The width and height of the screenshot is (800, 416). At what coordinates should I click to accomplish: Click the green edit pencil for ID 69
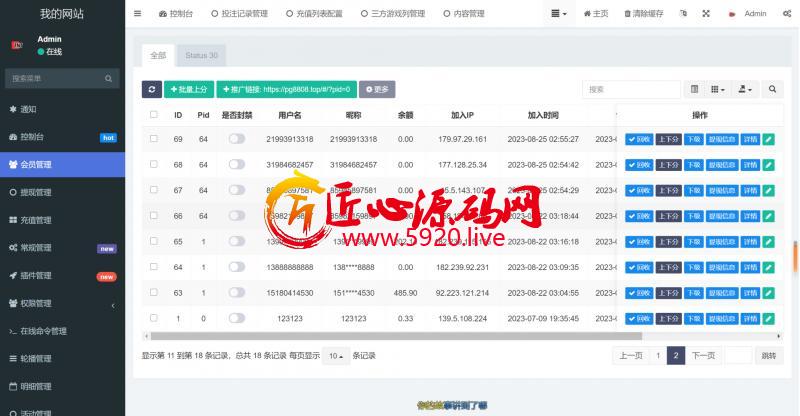(768, 139)
